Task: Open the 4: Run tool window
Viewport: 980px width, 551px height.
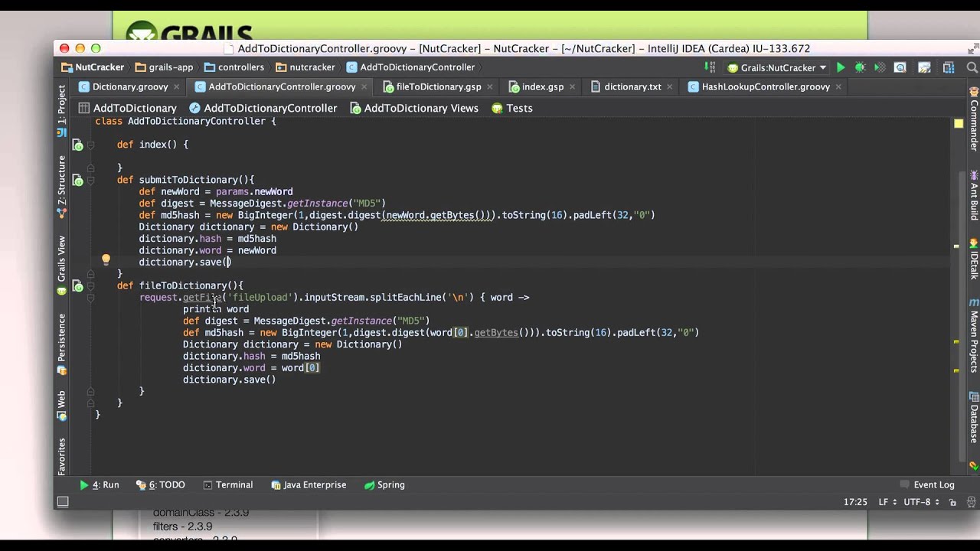Action: (x=100, y=485)
